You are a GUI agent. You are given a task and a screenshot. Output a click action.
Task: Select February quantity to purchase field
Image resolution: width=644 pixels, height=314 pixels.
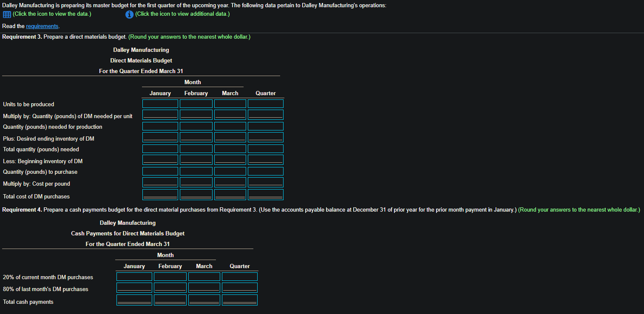pyautogui.click(x=196, y=171)
